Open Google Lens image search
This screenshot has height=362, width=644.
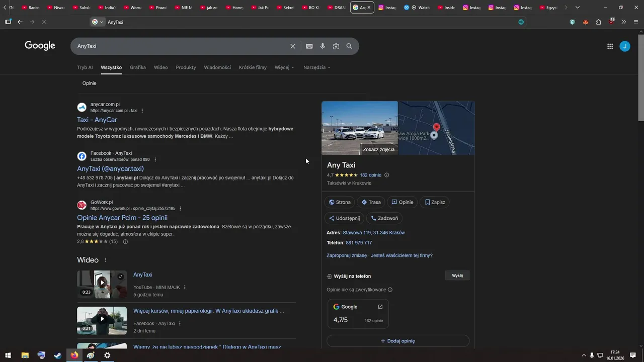pyautogui.click(x=336, y=46)
